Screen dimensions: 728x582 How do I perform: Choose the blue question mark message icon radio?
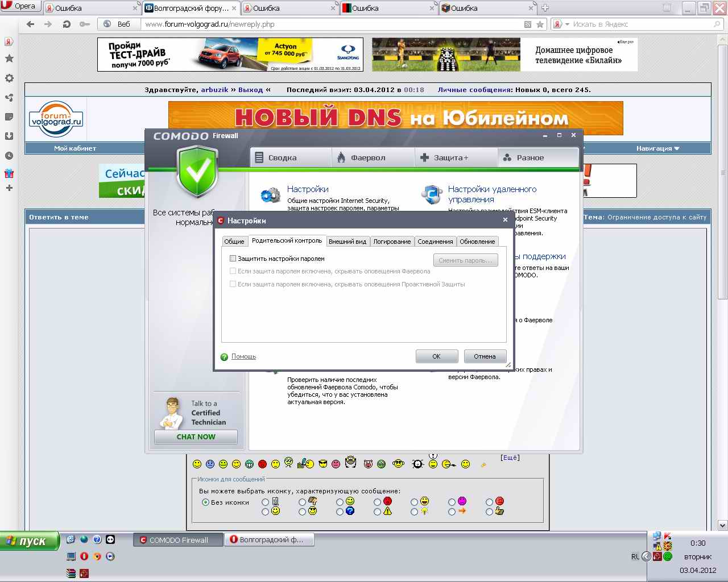340,512
